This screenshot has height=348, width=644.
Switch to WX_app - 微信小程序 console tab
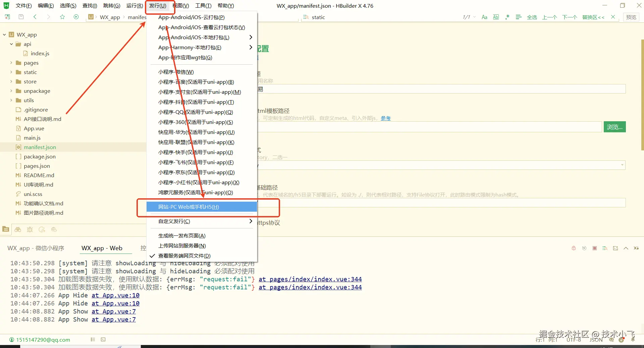36,248
